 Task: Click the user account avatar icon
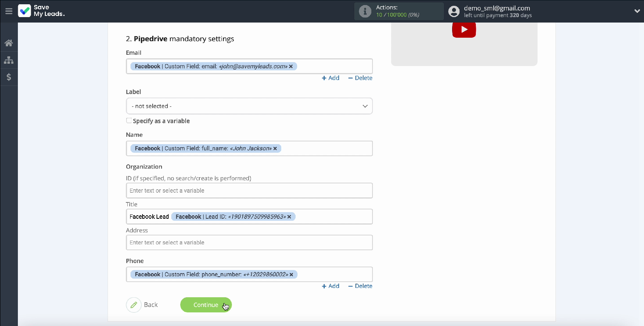(x=454, y=11)
